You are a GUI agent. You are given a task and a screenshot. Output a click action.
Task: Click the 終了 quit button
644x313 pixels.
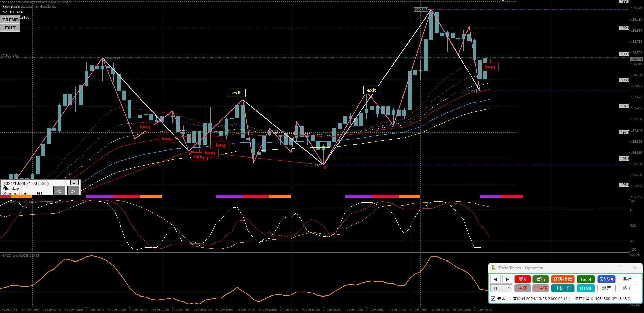pyautogui.click(x=627, y=288)
